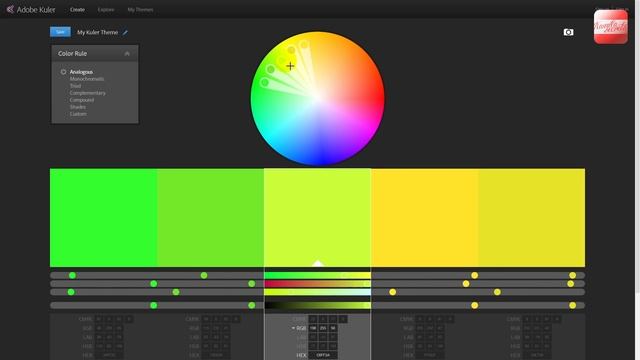Choose the Triad color rule
Viewport: 640px width, 360px height.
pyautogui.click(x=75, y=86)
